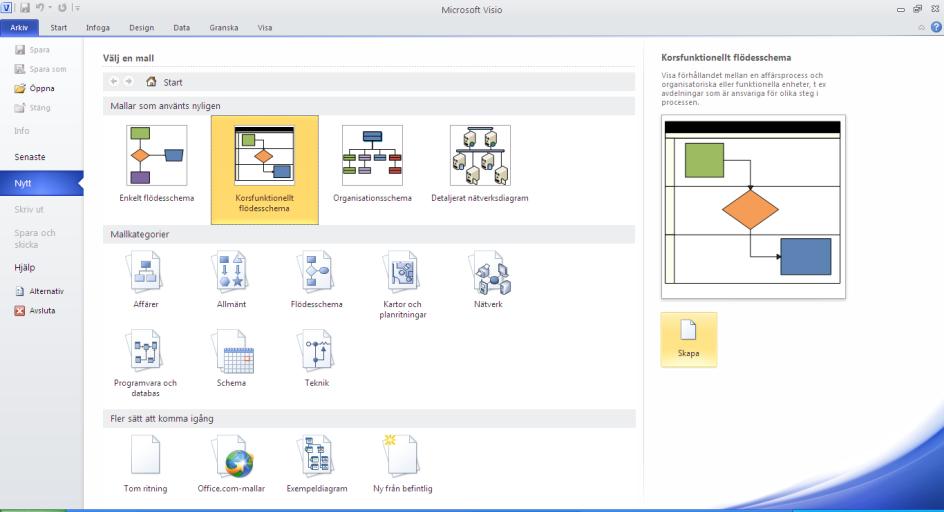Switch to the Data ribbon tab

coord(181,28)
